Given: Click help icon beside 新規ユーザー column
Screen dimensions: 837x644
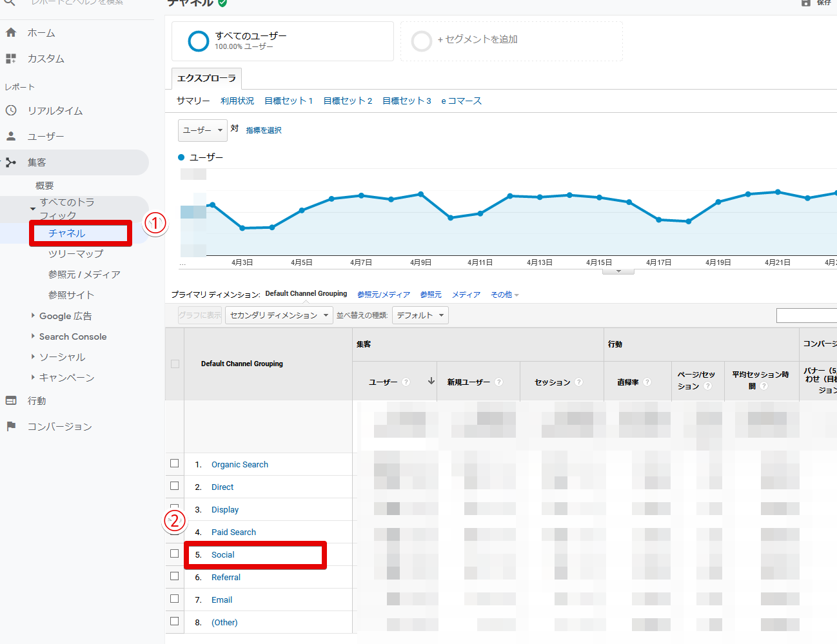Looking at the screenshot, I should (498, 382).
